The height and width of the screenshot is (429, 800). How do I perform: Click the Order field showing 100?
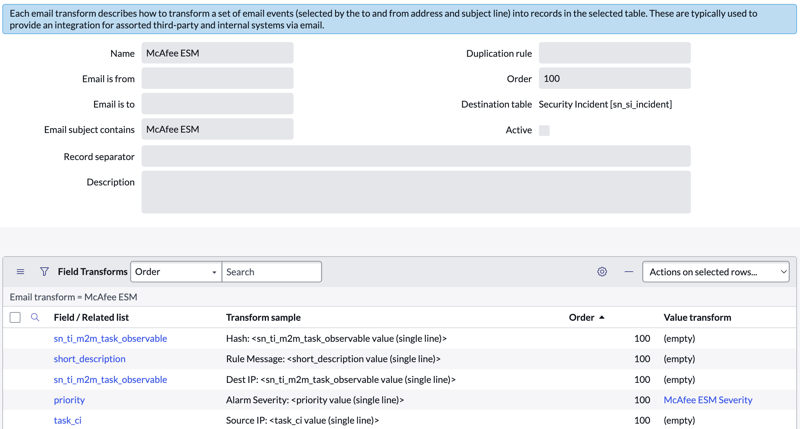[x=615, y=79]
